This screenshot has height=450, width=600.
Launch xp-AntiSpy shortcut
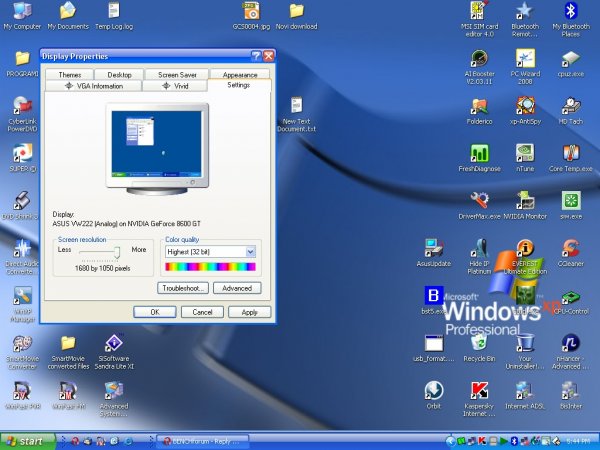(x=525, y=111)
